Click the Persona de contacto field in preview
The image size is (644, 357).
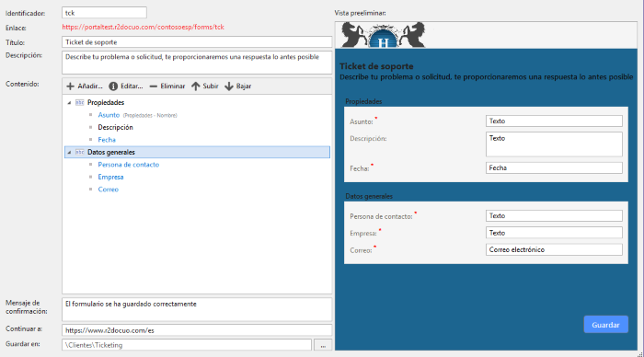coord(554,215)
